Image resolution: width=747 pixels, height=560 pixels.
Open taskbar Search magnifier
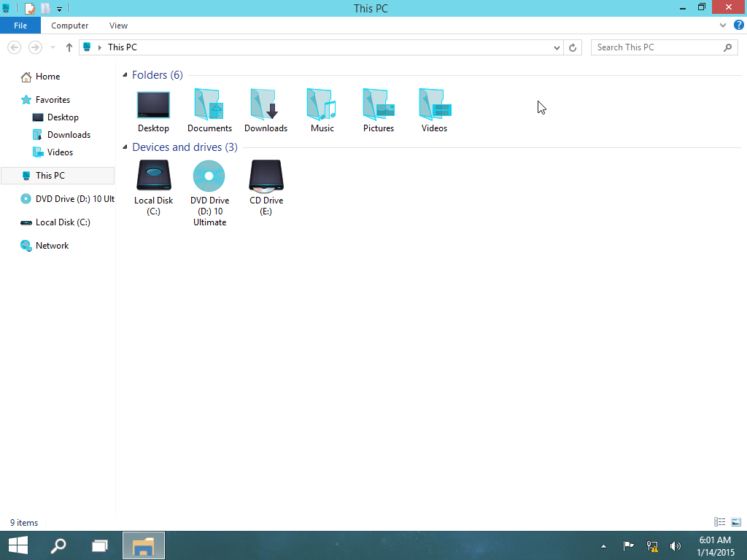pyautogui.click(x=58, y=545)
